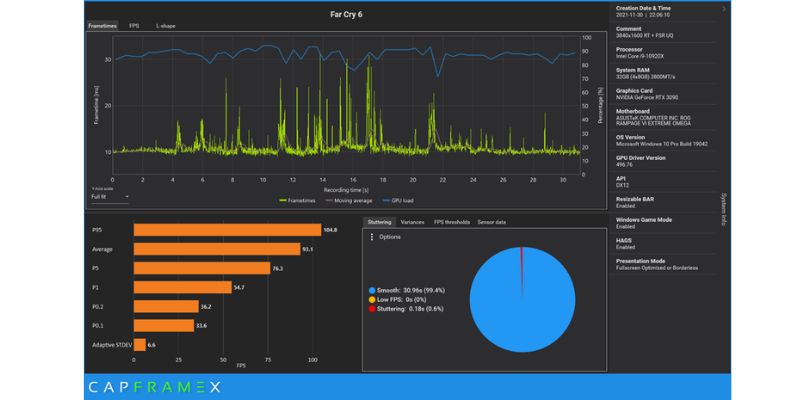Click the 93.1 Average value label
Screen dimensions: 800x400
pos(308,249)
